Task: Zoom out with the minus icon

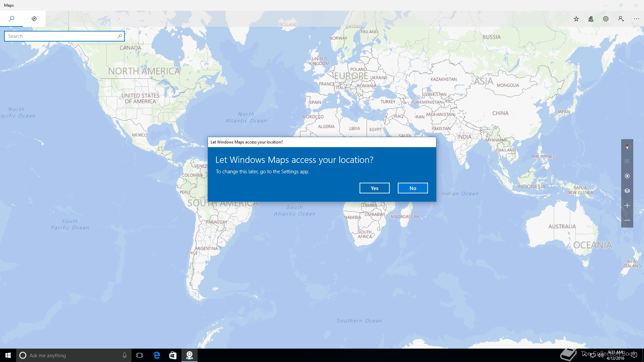Action: (627, 220)
